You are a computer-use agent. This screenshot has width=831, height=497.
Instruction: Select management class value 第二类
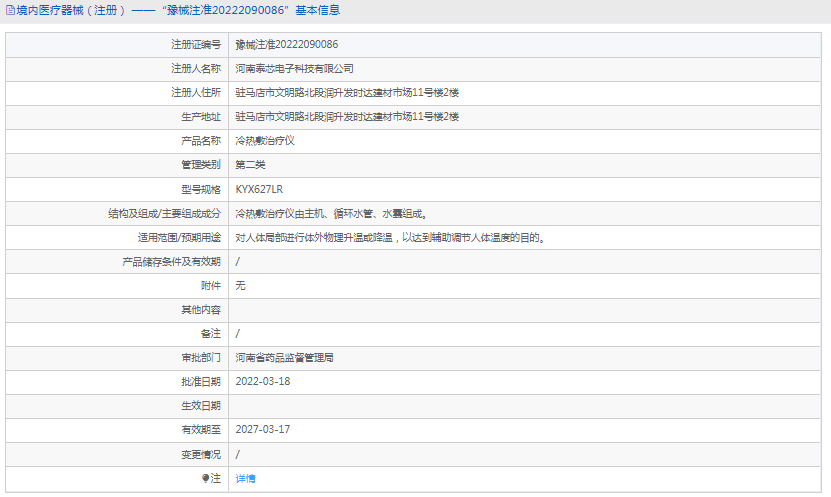tap(250, 165)
